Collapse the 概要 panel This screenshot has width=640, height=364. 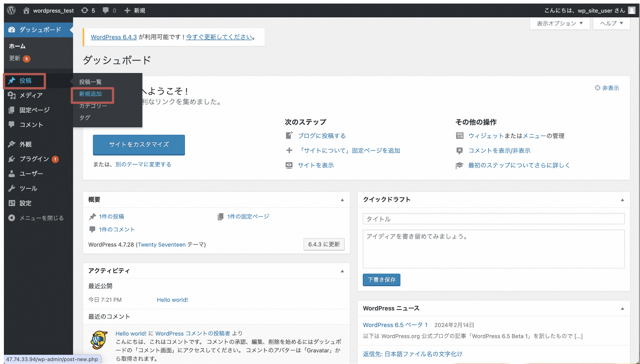[x=342, y=200]
